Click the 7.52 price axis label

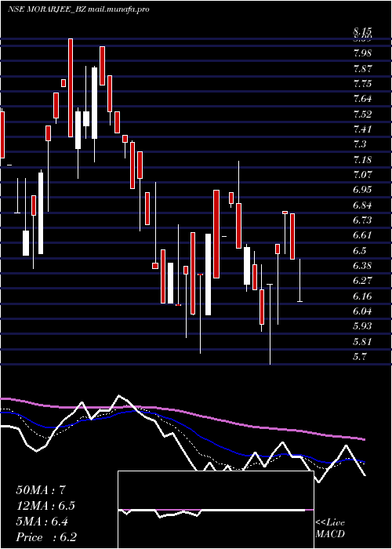tap(362, 115)
